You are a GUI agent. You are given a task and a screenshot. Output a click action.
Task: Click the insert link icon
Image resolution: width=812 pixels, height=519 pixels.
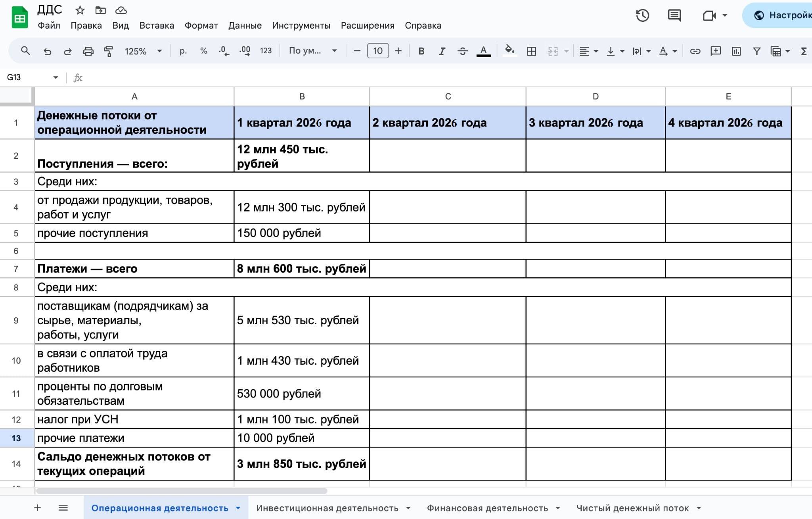[x=695, y=51]
